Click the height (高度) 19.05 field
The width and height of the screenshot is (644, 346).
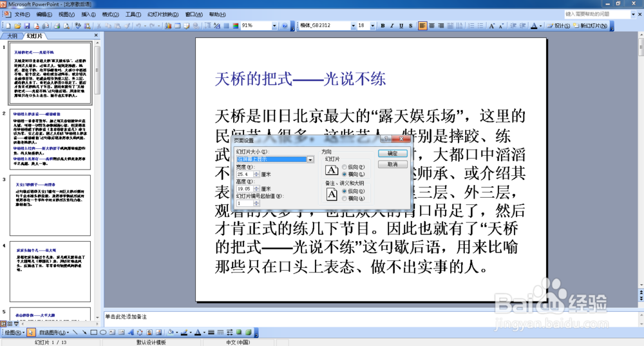(245, 189)
